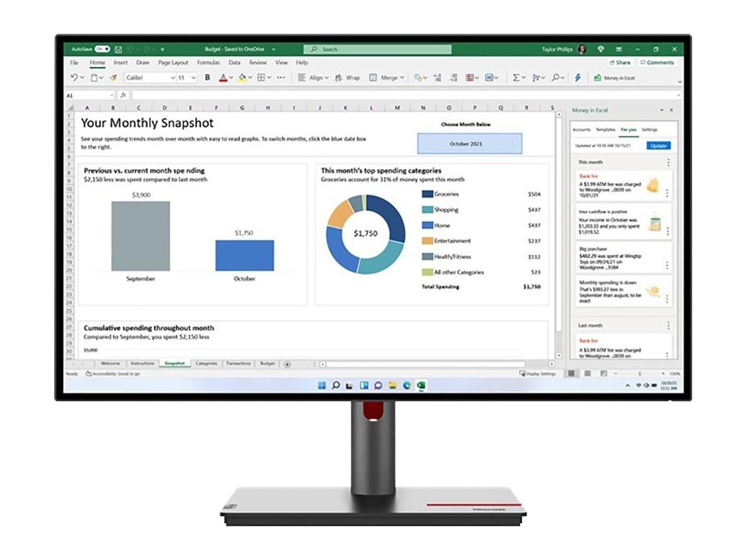Open the Page Layout ribbon tab
747x560 pixels.
pos(173,63)
